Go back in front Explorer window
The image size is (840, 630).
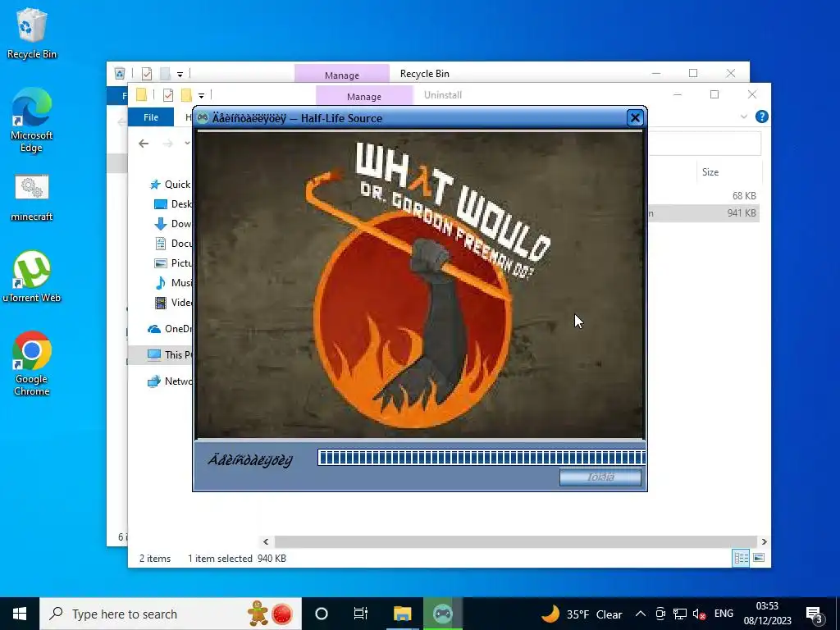coord(143,143)
